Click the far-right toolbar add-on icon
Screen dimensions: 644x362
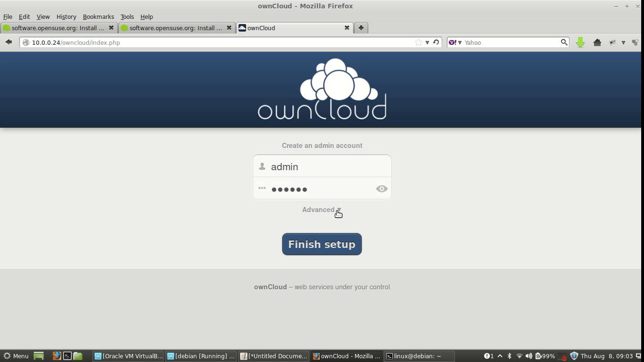pyautogui.click(x=635, y=42)
